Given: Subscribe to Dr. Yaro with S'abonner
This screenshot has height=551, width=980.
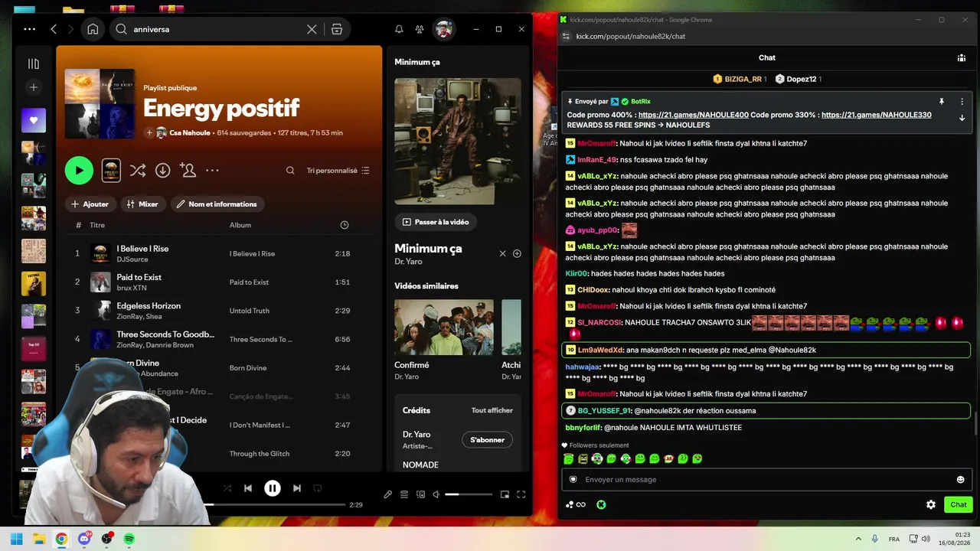Looking at the screenshot, I should (487, 440).
